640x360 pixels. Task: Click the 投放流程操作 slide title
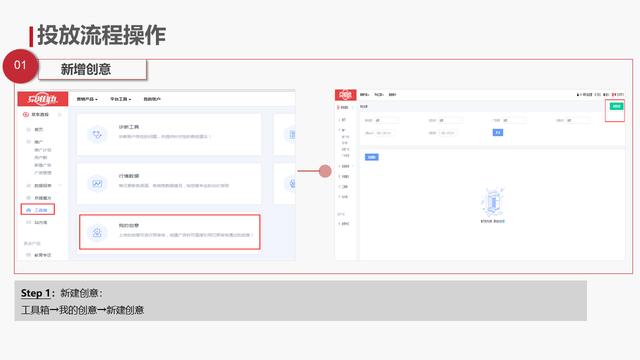tap(102, 35)
